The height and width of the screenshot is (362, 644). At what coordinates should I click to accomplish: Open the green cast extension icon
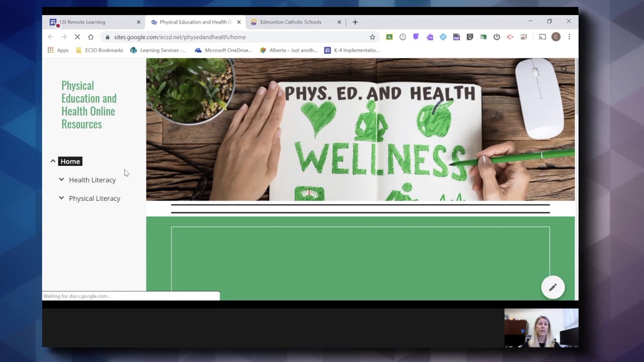coord(483,37)
